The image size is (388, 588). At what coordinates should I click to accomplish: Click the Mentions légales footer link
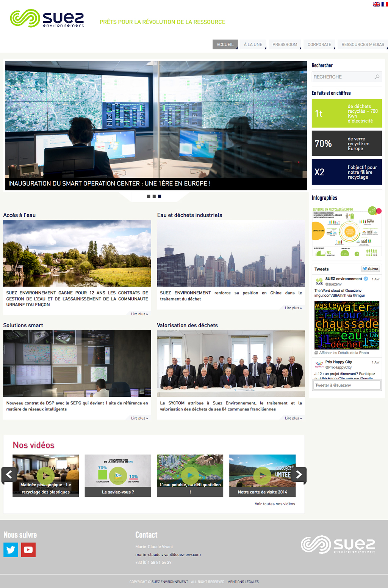click(243, 582)
